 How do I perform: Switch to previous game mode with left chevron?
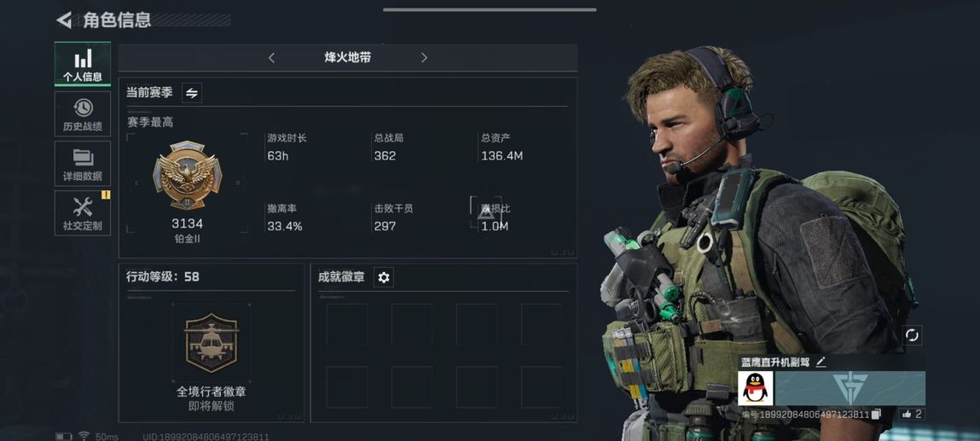coord(271,58)
